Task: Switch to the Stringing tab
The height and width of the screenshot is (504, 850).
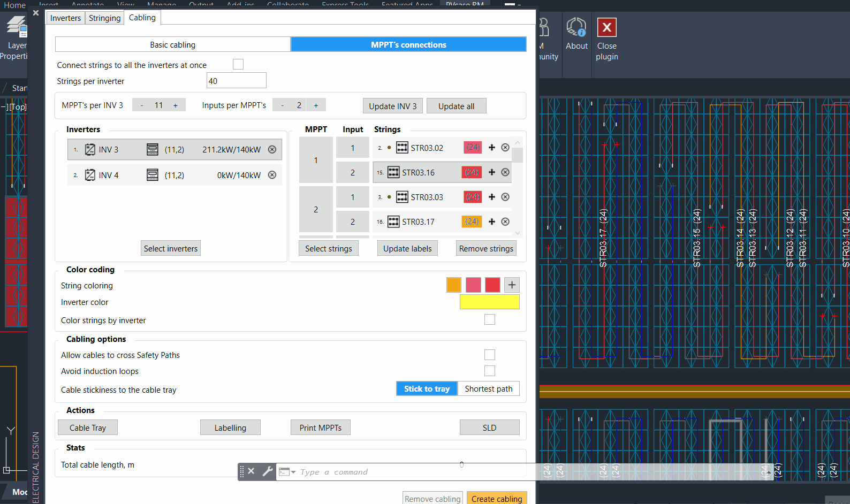Action: click(x=104, y=18)
